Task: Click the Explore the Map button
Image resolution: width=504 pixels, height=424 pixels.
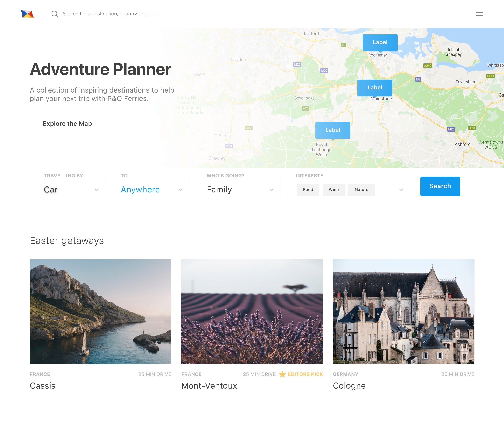Action: click(67, 124)
